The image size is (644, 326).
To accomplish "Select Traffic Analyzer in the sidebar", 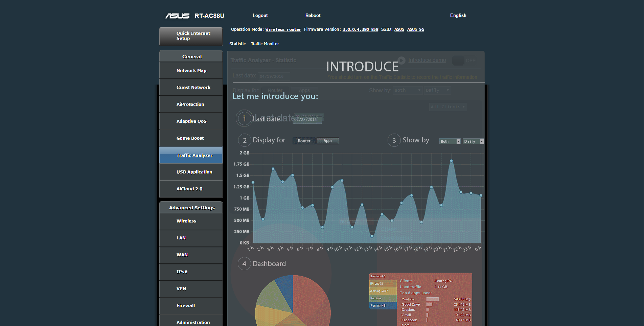I will coord(191,155).
